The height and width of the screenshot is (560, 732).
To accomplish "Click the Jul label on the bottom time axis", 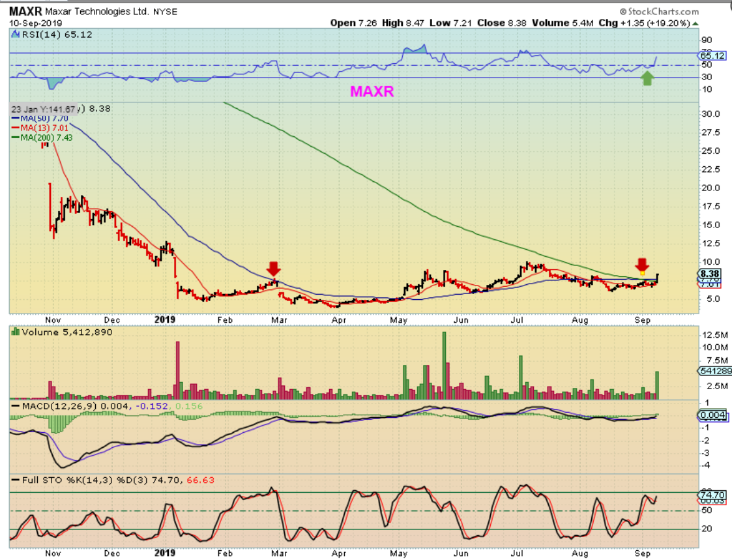I will point(517,553).
